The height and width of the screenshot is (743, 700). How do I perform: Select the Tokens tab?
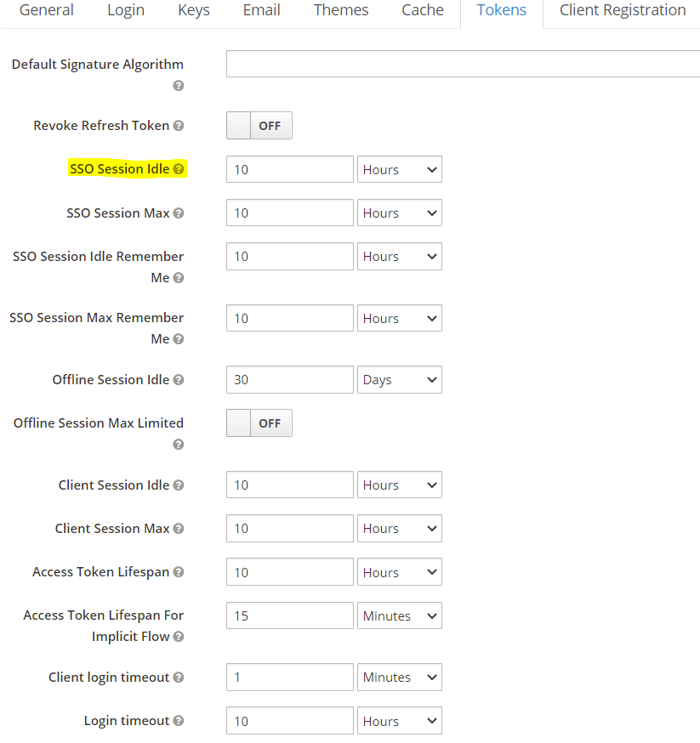[x=502, y=10]
